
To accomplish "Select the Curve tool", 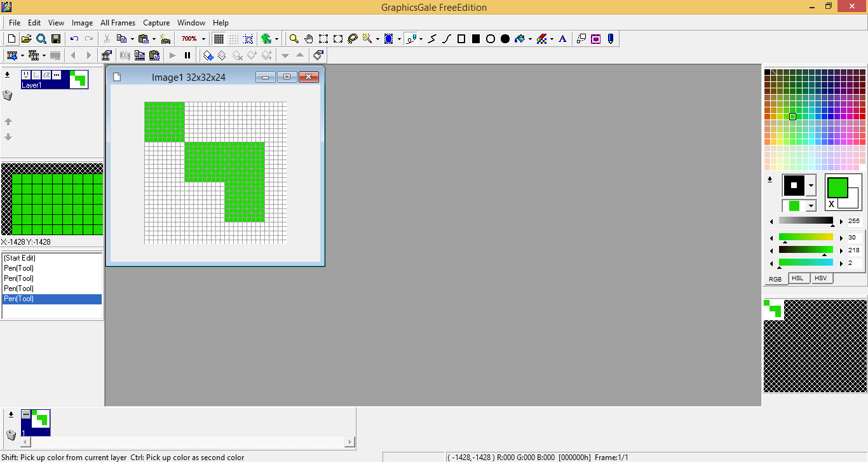I will (x=447, y=39).
